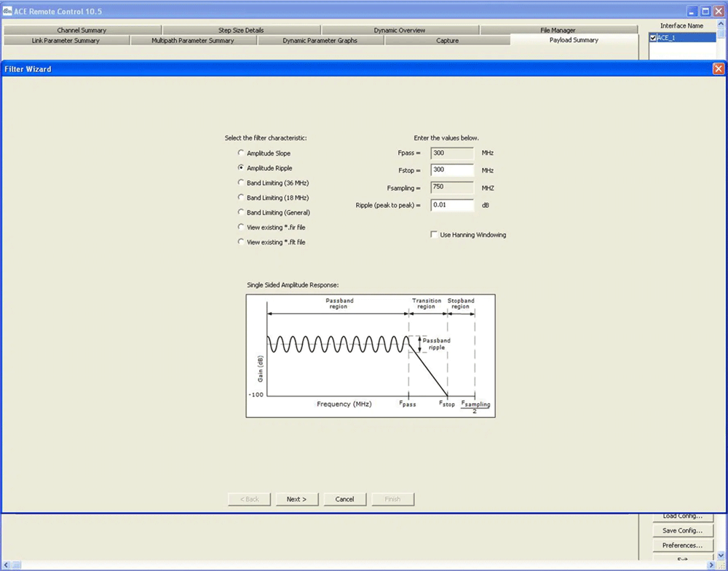Viewport: 728px width, 571px height.
Task: Switch to the Dynamic Parameter Graphs tab
Action: [320, 41]
